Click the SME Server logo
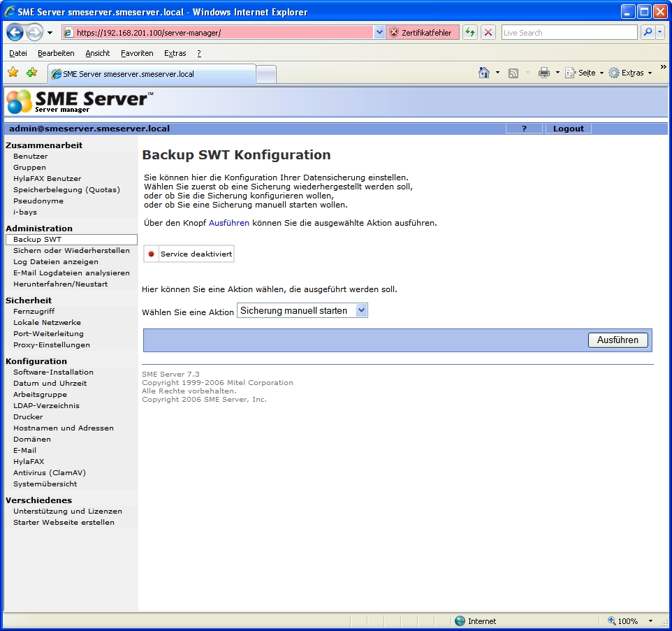Viewport: 672px width, 631px height. click(80, 101)
